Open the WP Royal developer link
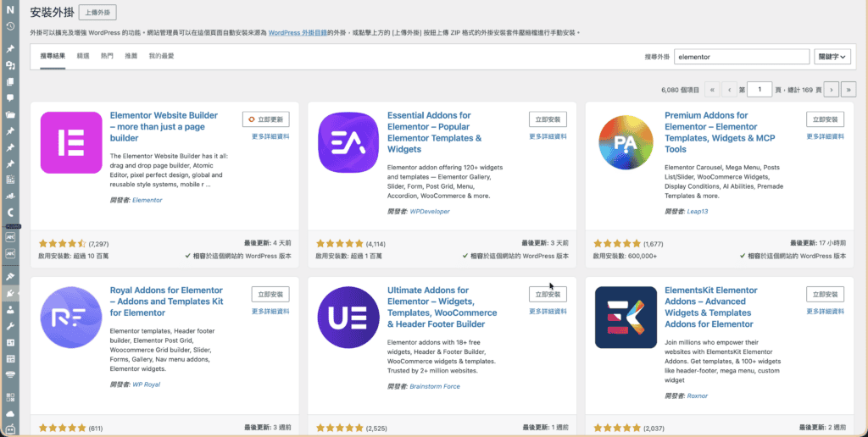The image size is (868, 437). point(146,384)
